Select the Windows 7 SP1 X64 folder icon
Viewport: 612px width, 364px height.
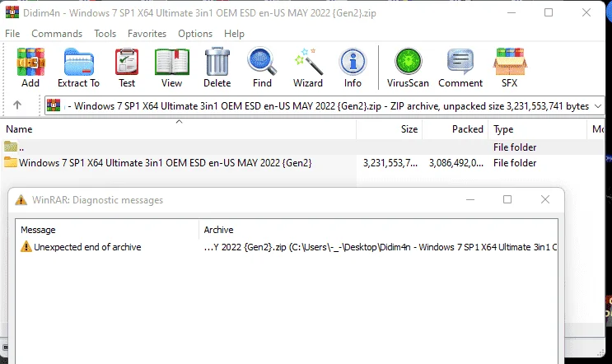coord(11,162)
